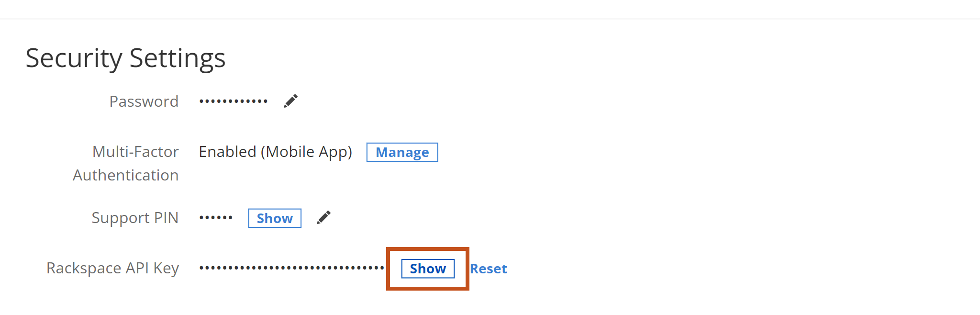980x315 pixels.
Task: Select the Enabled (Mobile App) text
Action: 275,152
